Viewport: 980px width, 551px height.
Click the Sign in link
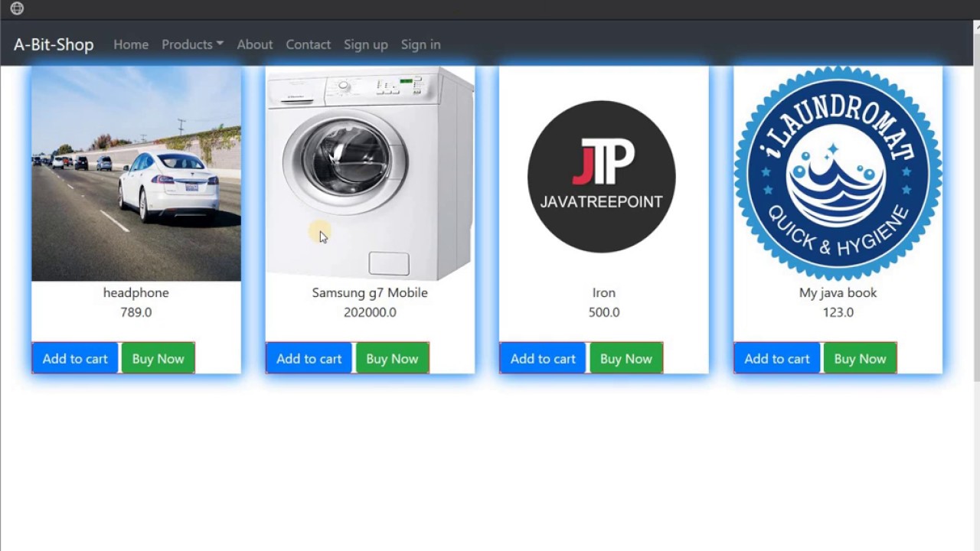[x=421, y=44]
